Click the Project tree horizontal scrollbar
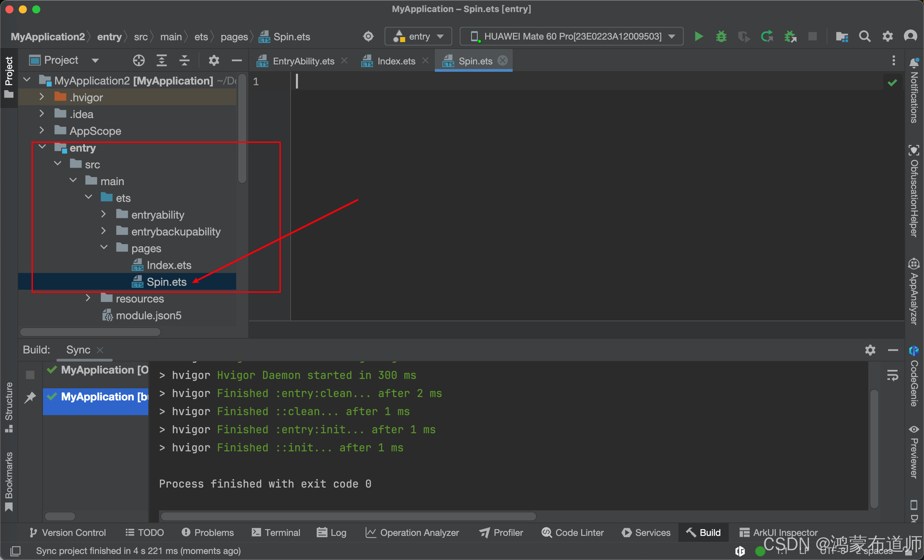Screen dimensions: 924x560 [90, 332]
